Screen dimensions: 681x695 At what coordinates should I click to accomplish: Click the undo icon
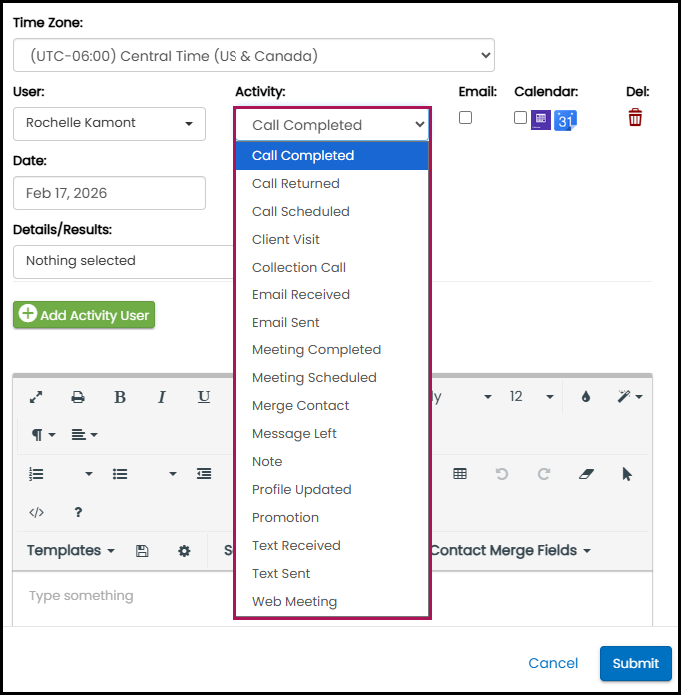coord(501,474)
